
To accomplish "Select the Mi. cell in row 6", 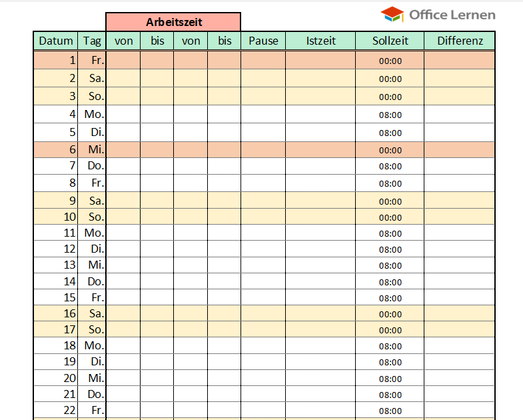I will [x=92, y=149].
